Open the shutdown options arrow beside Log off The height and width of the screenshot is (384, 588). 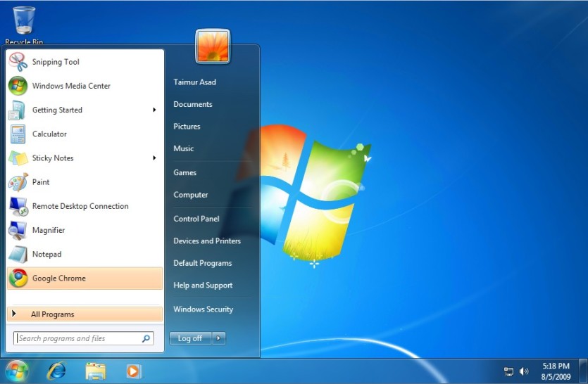(x=218, y=338)
